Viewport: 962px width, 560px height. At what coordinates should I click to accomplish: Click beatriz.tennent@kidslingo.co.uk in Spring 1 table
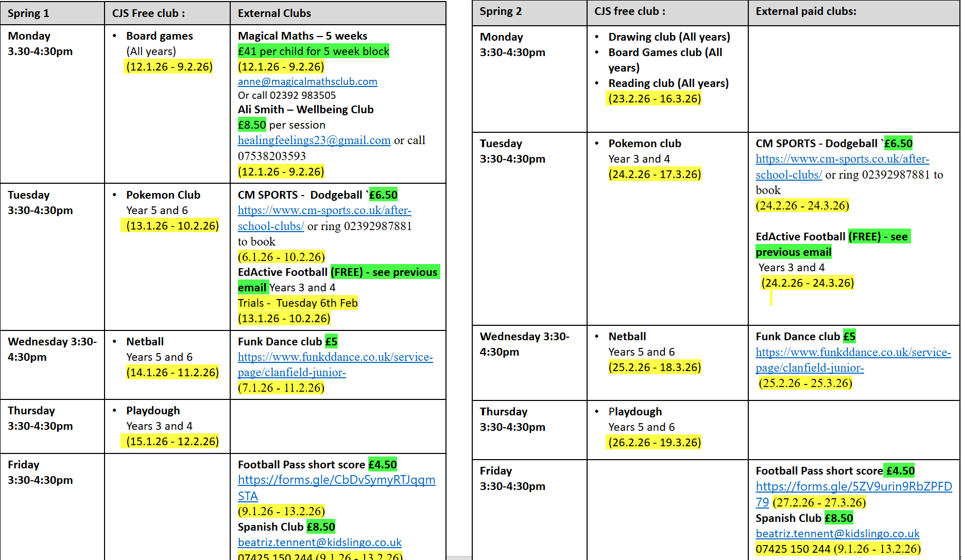click(319, 542)
